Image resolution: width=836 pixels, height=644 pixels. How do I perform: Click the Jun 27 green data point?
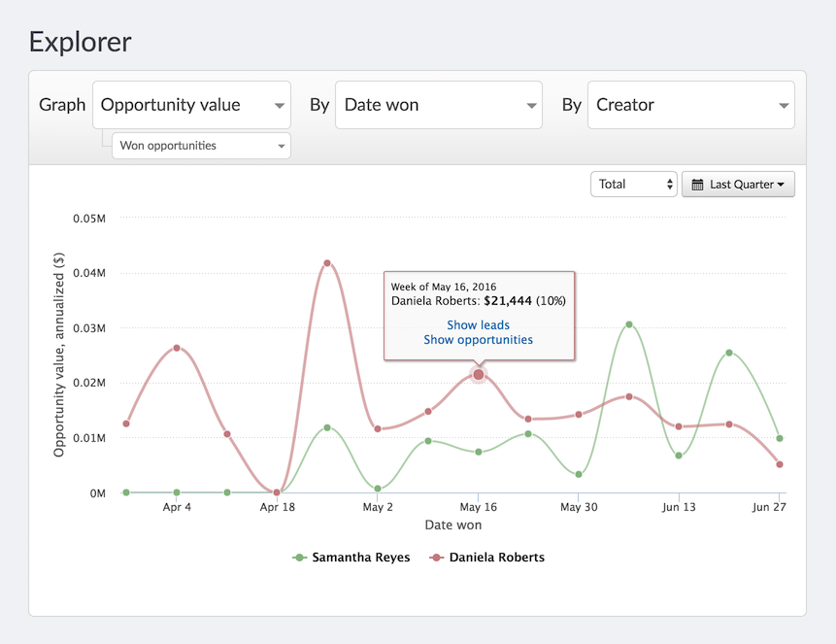pos(780,439)
